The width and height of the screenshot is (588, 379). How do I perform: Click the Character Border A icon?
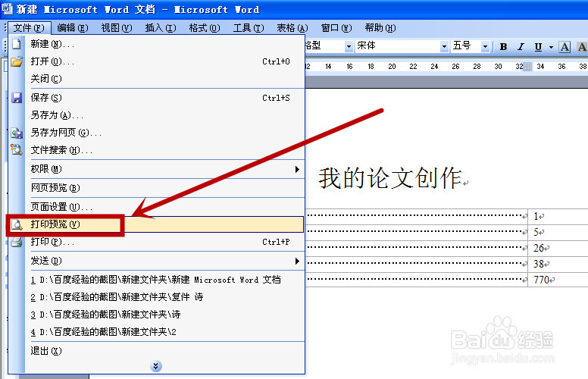coord(565,47)
